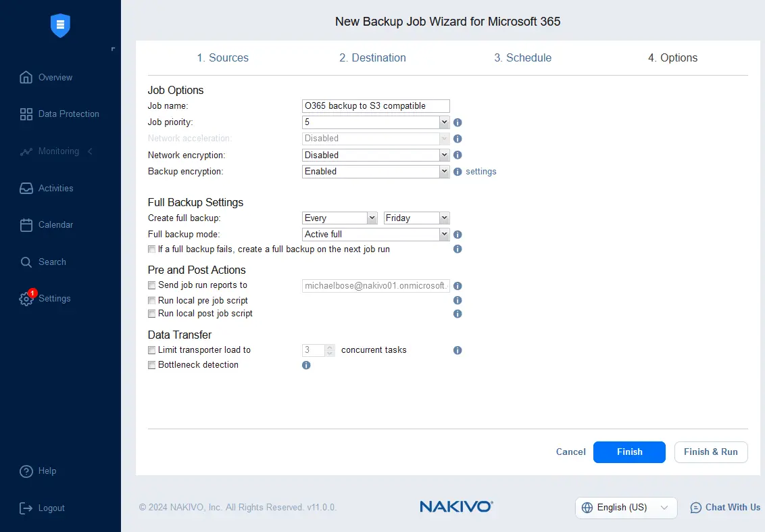Open the Monitoring chart icon
The height and width of the screenshot is (532, 765).
26,151
